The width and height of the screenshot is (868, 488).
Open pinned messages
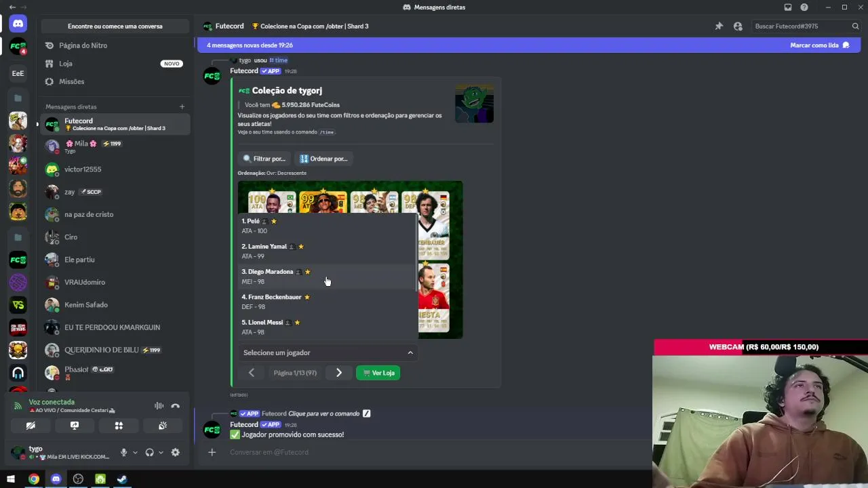tap(719, 26)
